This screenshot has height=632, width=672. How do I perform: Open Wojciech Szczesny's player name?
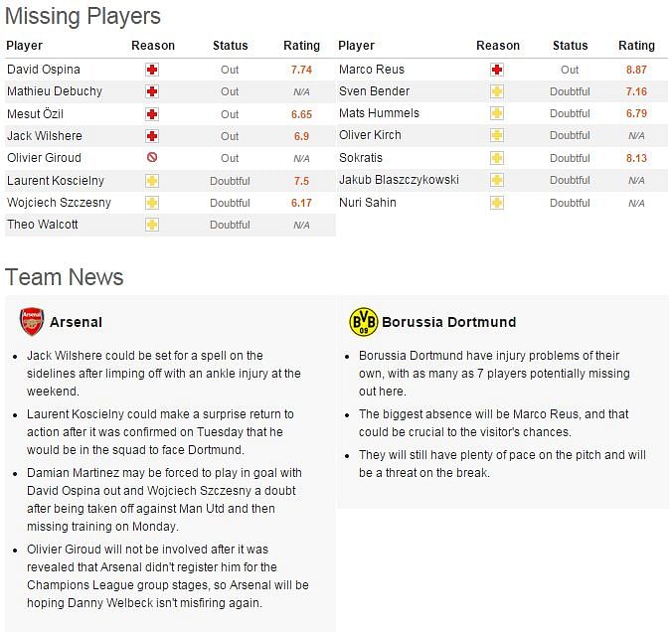59,203
